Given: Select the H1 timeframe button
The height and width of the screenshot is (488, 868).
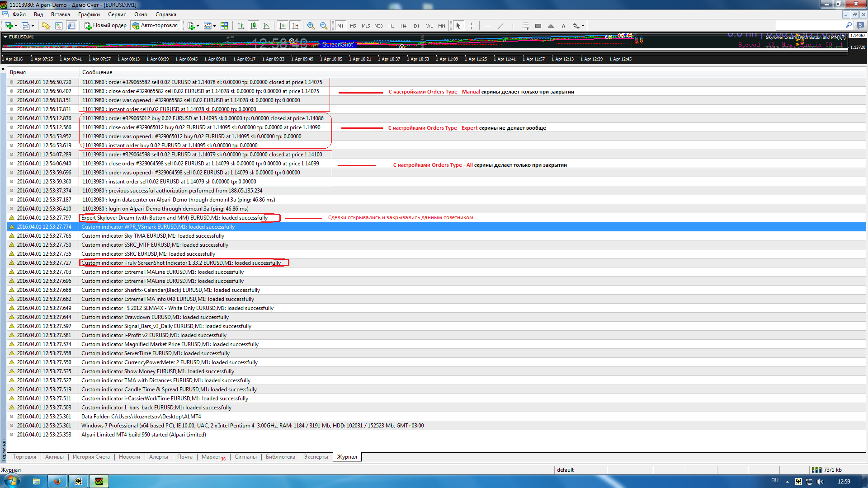Looking at the screenshot, I should coord(391,26).
